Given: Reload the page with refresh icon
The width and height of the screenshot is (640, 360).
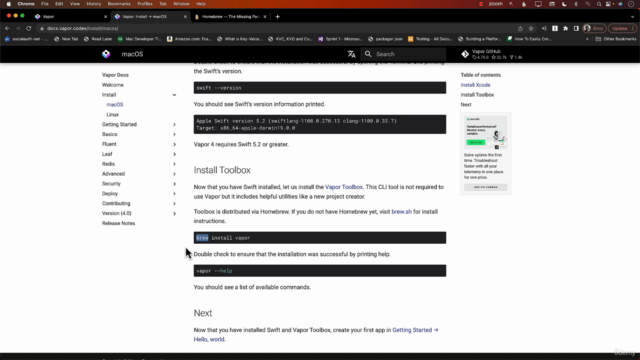Looking at the screenshot, I should point(29,28).
